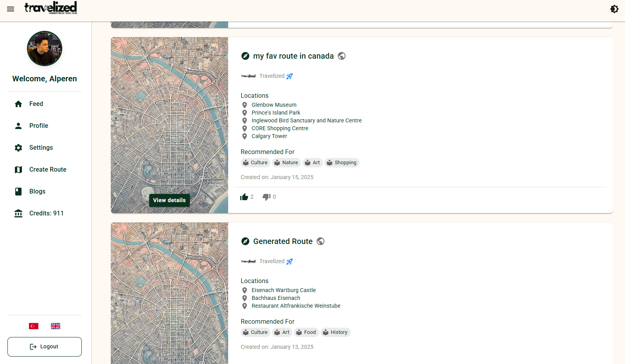Click public globe icon on Generated Route
Image resolution: width=625 pixels, height=364 pixels.
[321, 241]
